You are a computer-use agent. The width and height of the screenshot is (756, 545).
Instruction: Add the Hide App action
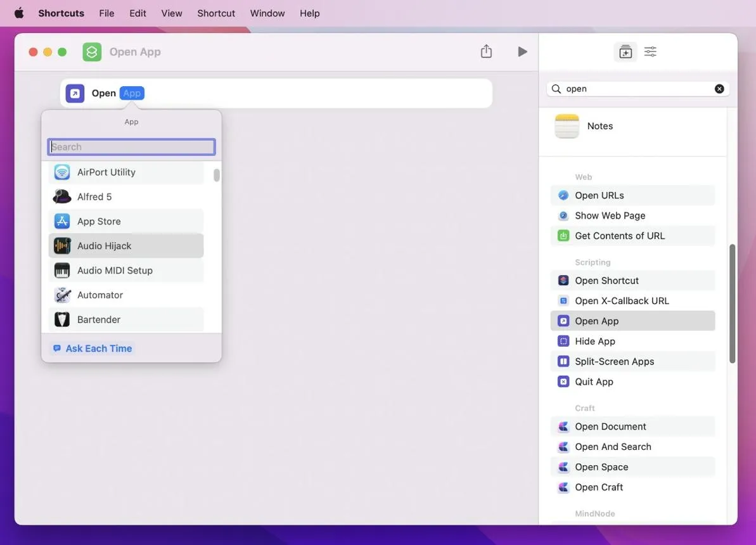point(632,342)
